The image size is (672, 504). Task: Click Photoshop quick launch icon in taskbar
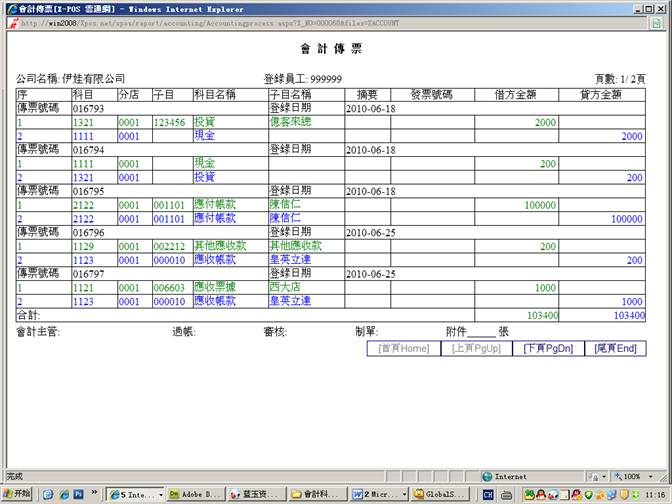pyautogui.click(x=78, y=494)
